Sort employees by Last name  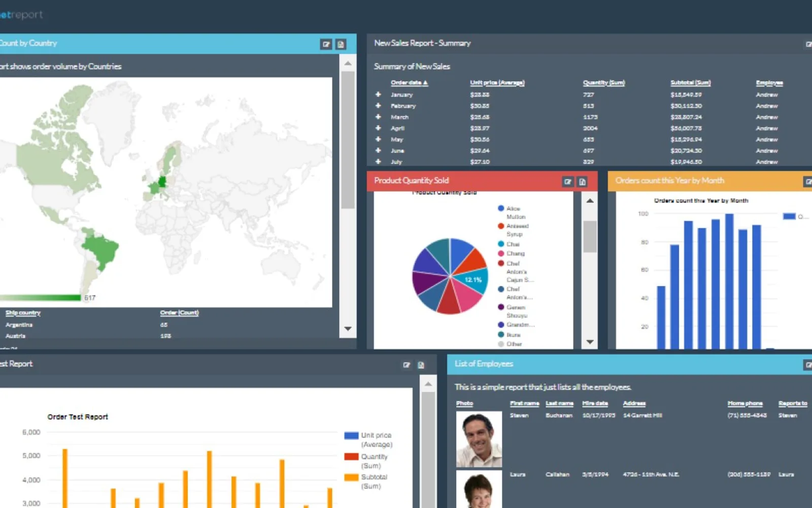click(559, 403)
